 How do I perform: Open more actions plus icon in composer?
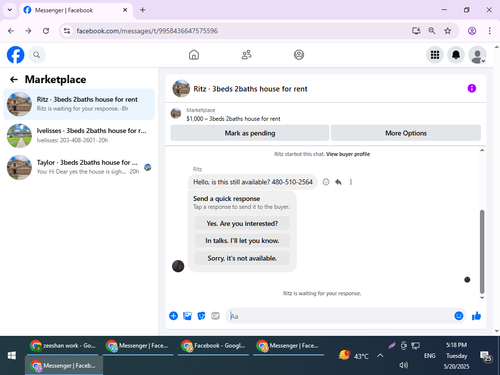[173, 316]
